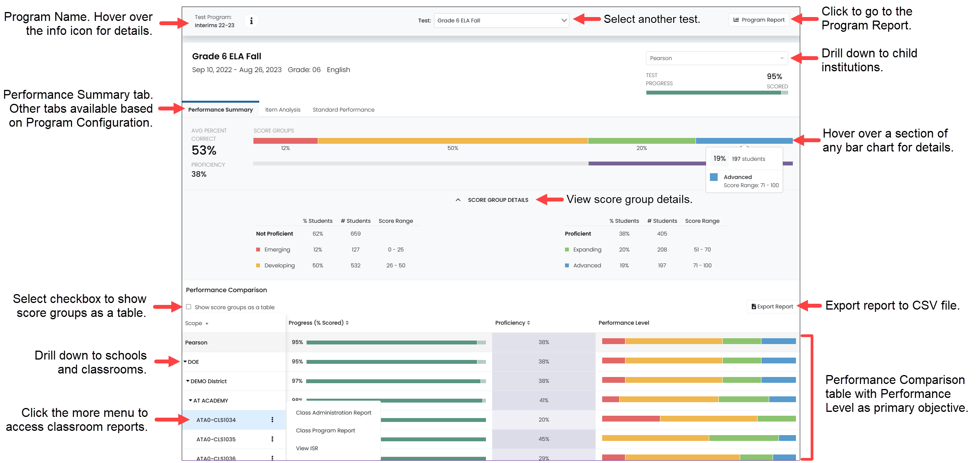980x463 pixels.
Task: Click the Program Report chart icon
Action: pyautogui.click(x=736, y=20)
